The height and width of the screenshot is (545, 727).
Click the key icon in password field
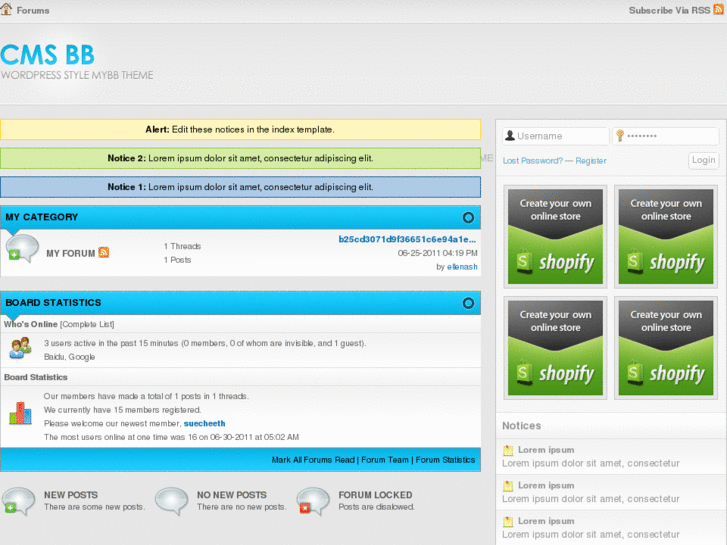pos(620,135)
